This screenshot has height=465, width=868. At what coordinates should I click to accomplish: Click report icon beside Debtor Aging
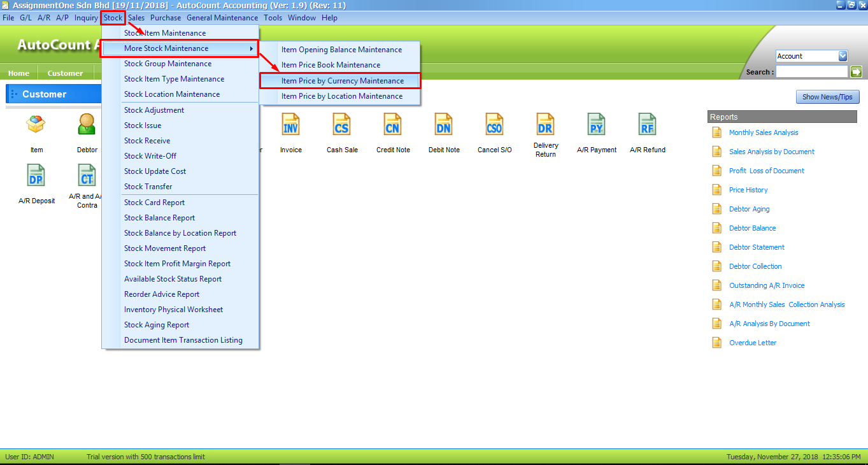tap(716, 209)
